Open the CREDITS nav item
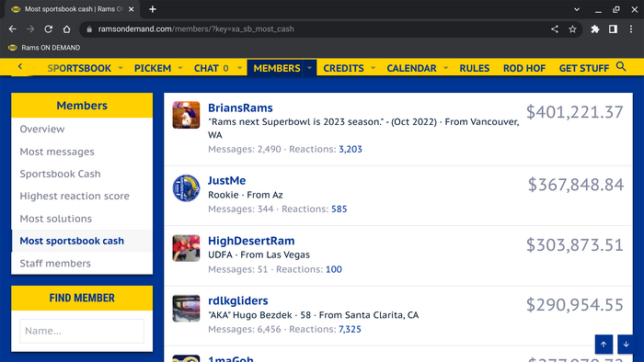 tap(343, 68)
